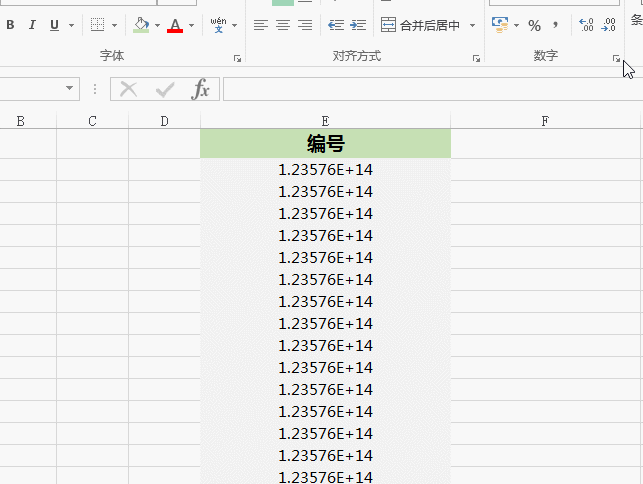Open 对齐方式 alignment dialog launcher
Screen dimensions: 643x484
[476, 59]
